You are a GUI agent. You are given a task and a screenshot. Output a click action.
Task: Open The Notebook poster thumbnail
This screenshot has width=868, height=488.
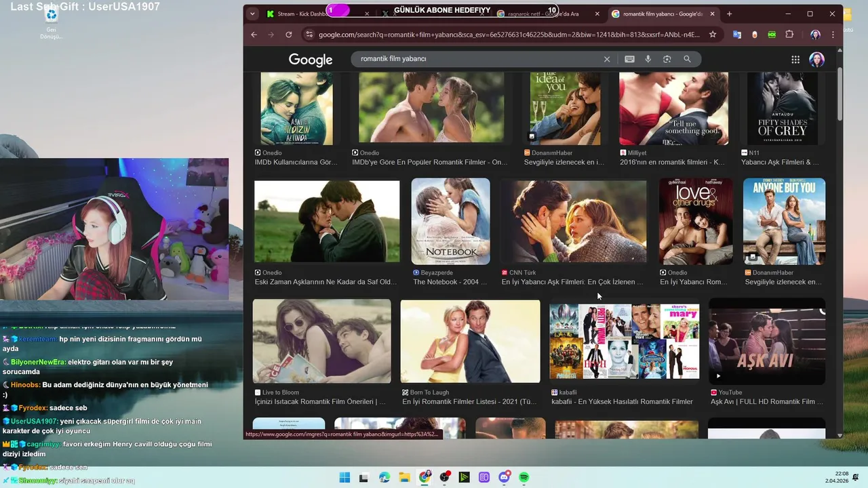tap(451, 221)
